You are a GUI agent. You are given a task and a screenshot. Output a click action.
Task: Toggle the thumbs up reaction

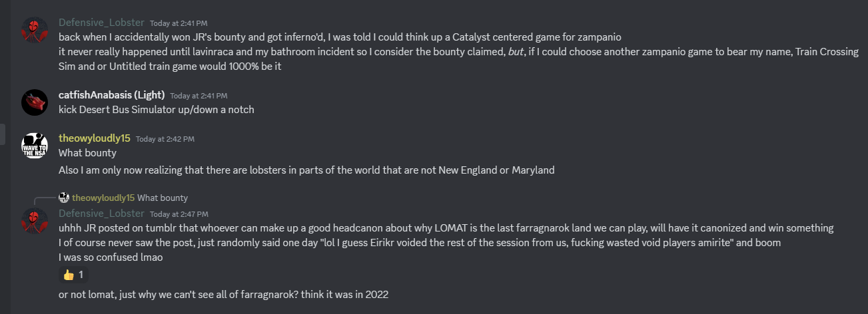pyautogui.click(x=73, y=275)
